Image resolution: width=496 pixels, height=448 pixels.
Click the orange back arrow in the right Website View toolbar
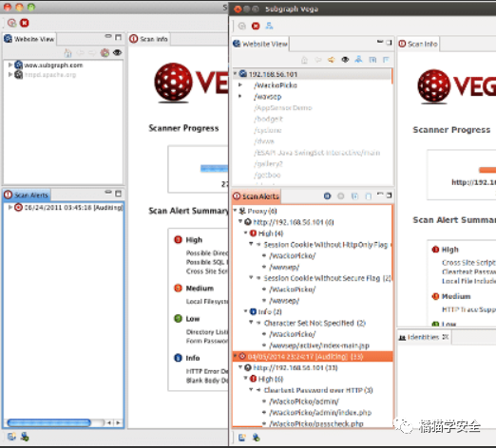332,60
